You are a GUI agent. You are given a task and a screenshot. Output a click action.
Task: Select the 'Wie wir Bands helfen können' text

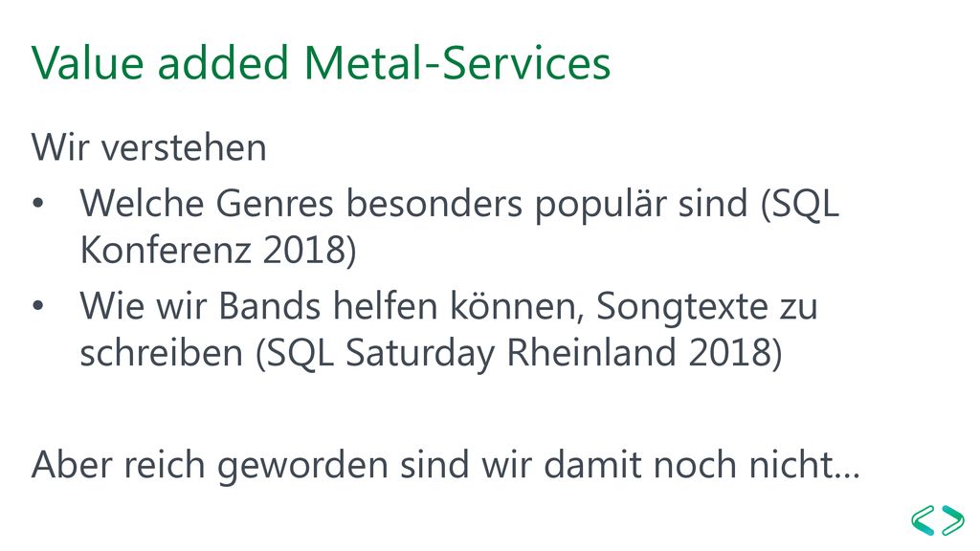[x=332, y=307]
